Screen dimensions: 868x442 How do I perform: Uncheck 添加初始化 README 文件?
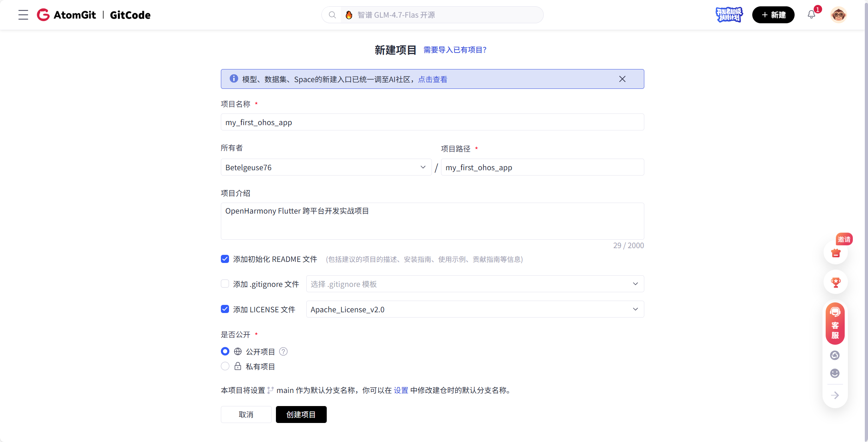click(x=225, y=259)
